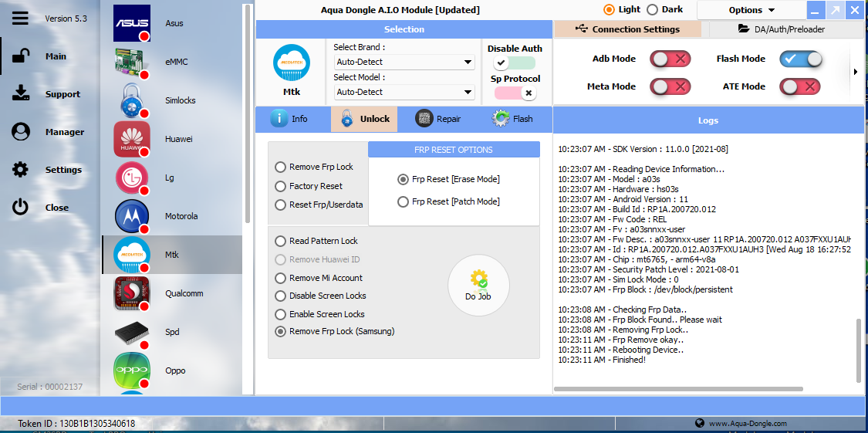Image resolution: width=868 pixels, height=433 pixels.
Task: Open the www.Aqua-Dongle.com link
Action: click(x=748, y=424)
